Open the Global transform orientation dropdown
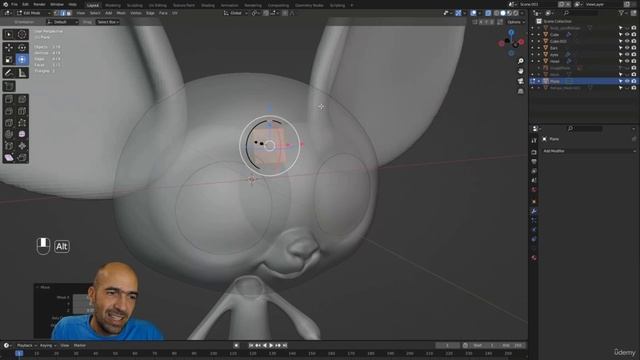 coord(236,13)
